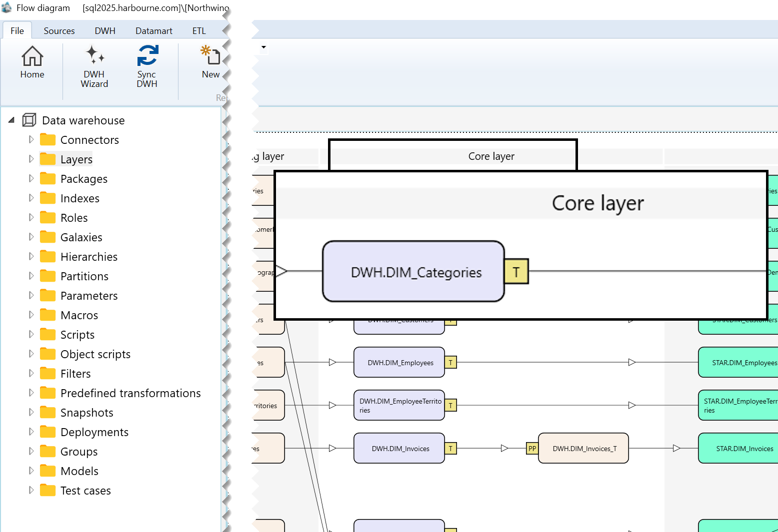Image resolution: width=778 pixels, height=532 pixels.
Task: Select the DWH.DIM_EmployeeTerritories node
Action: click(399, 405)
